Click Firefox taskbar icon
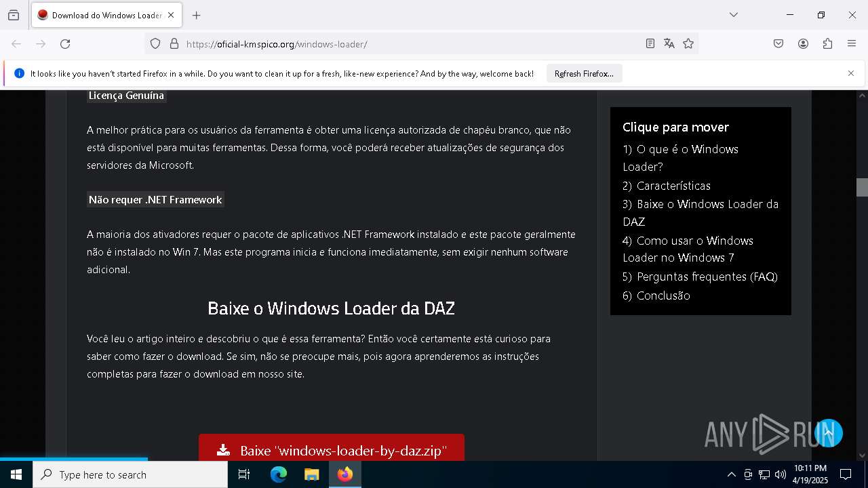The height and width of the screenshot is (488, 868). tap(345, 474)
